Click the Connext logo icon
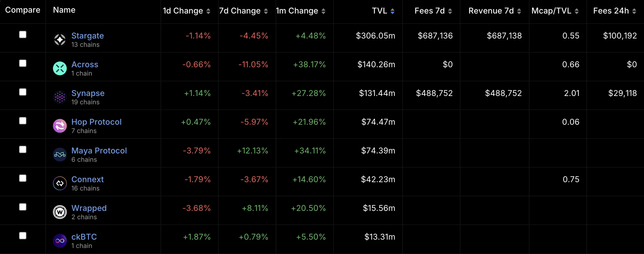 click(60, 183)
